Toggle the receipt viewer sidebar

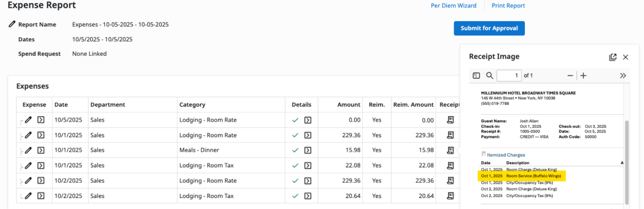[476, 75]
